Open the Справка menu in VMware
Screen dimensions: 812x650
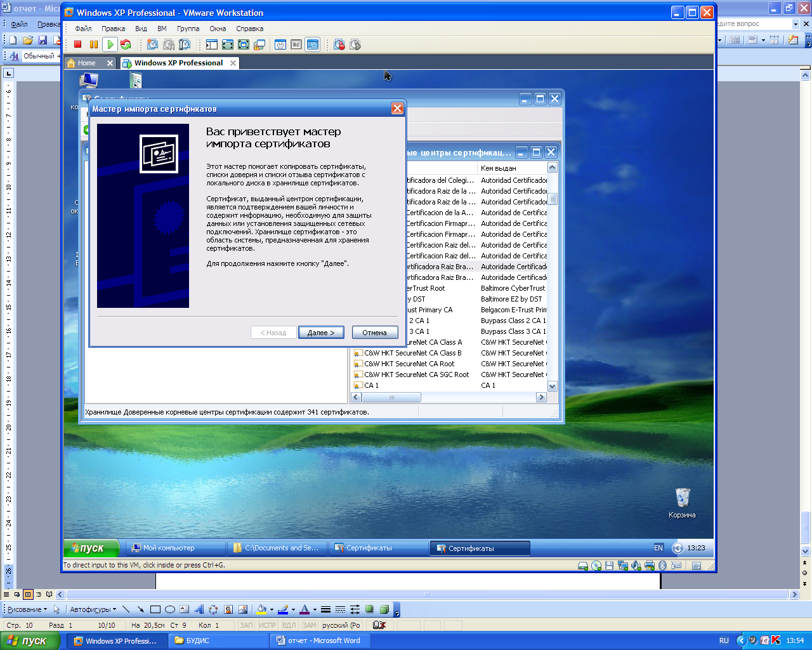point(249,29)
